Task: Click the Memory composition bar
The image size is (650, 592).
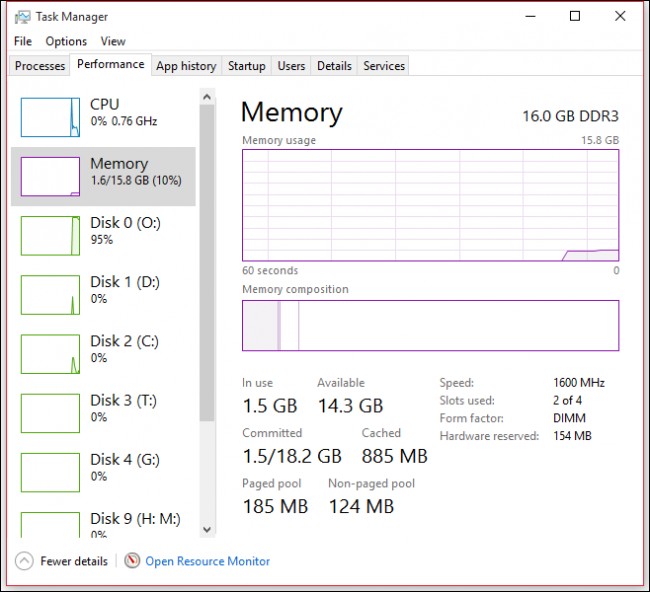Action: (431, 325)
